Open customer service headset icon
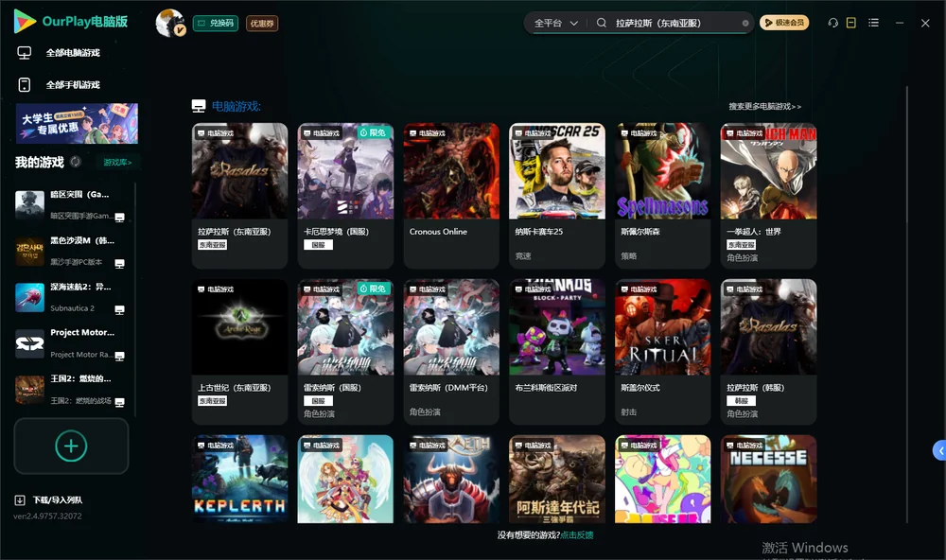This screenshot has width=946, height=560. [832, 23]
